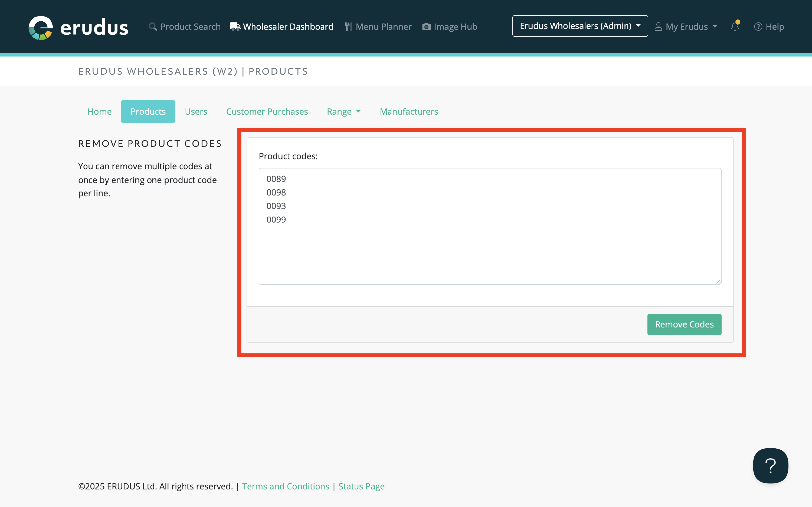812x507 pixels.
Task: Click the My Erudus user icon
Action: (658, 26)
